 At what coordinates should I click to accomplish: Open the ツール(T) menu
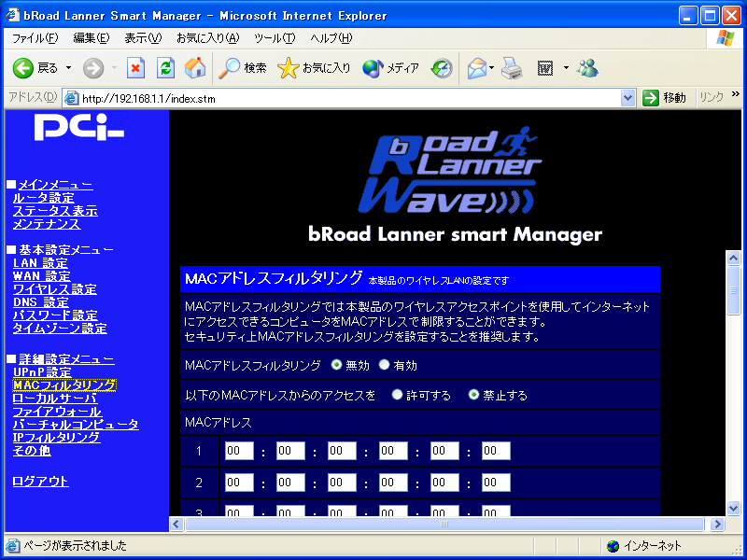tap(275, 38)
